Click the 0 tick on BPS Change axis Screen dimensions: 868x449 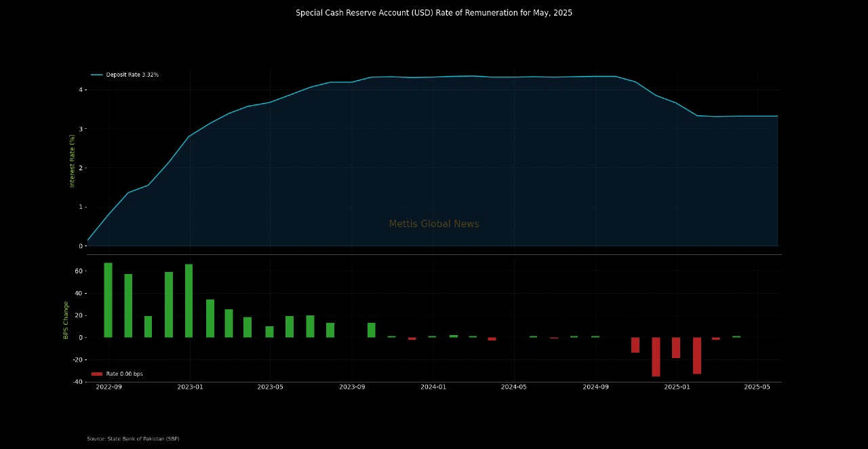80,338
